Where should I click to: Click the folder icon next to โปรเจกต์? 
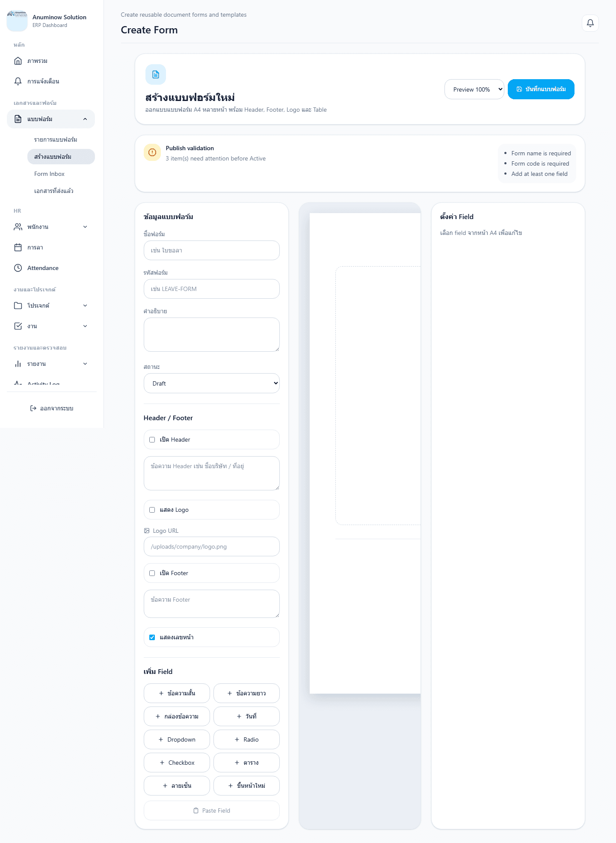pyautogui.click(x=18, y=306)
